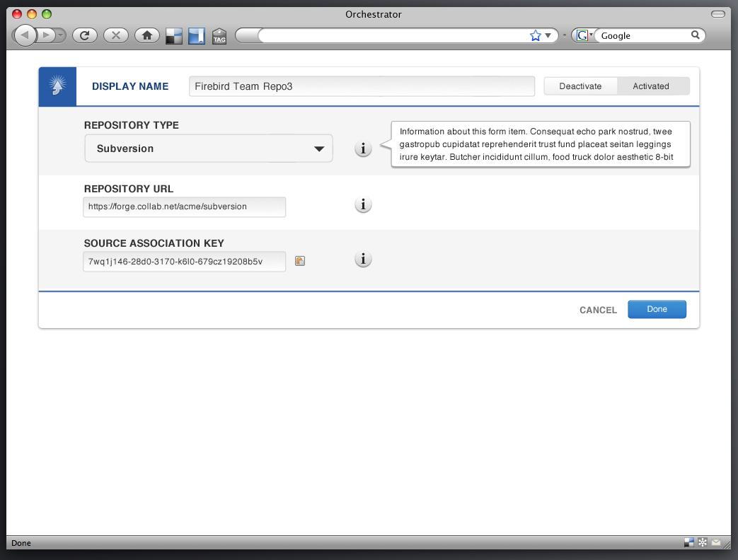Image resolution: width=738 pixels, height=560 pixels.
Task: Click the blue bookmark panel toolbar icon
Action: (197, 36)
